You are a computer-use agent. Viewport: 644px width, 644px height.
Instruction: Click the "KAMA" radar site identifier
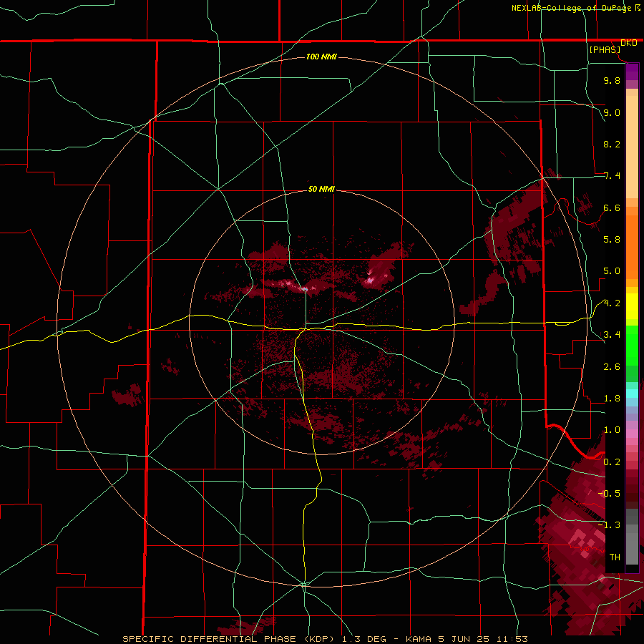[419, 639]
